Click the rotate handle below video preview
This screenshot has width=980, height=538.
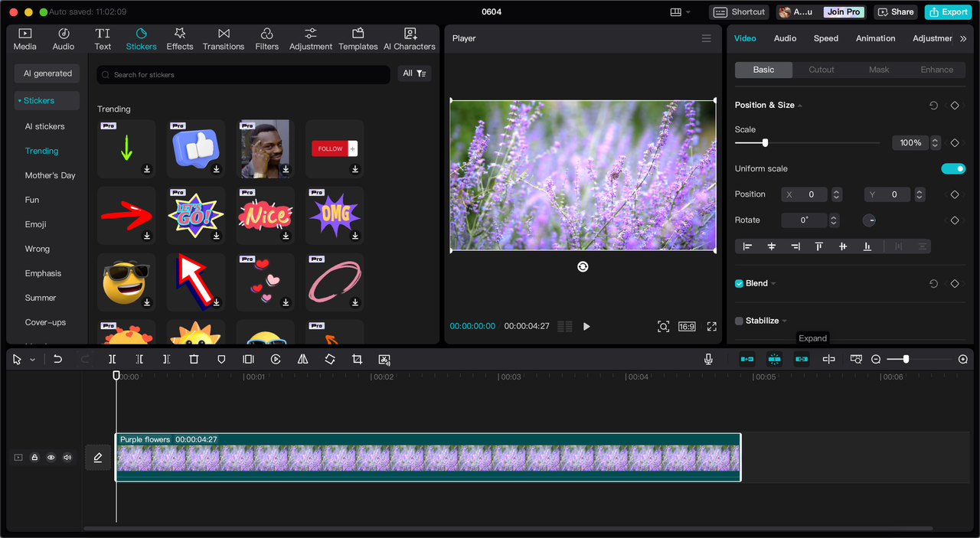583,266
